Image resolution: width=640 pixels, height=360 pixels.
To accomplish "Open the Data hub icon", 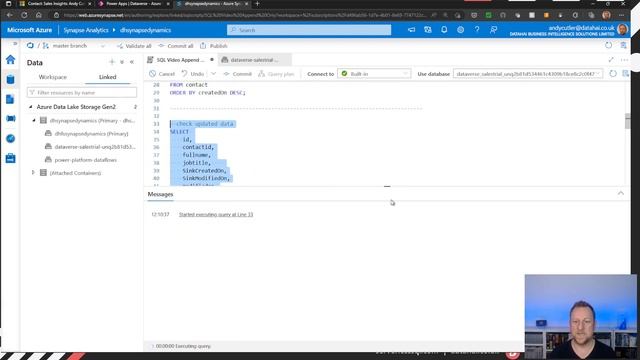I will 11,79.
